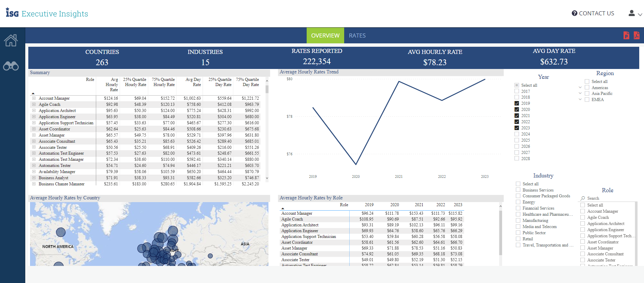Expand the Americas region chevron

580,87
